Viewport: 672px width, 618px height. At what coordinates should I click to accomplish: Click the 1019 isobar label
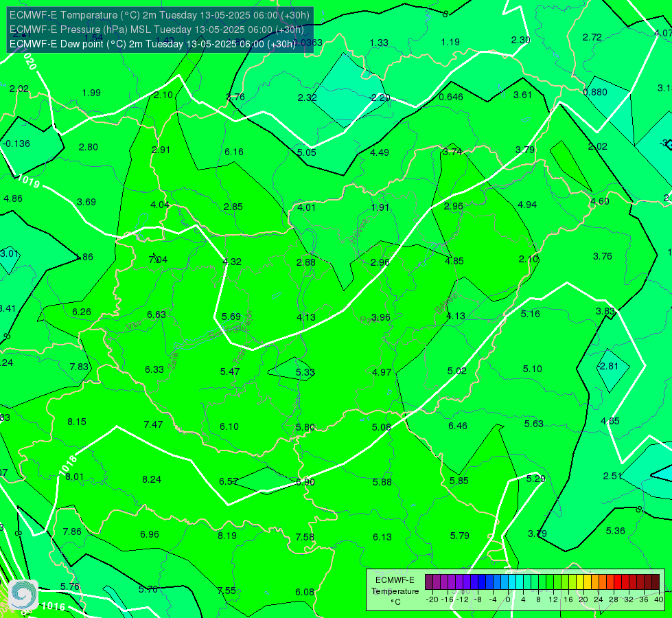pyautogui.click(x=29, y=182)
